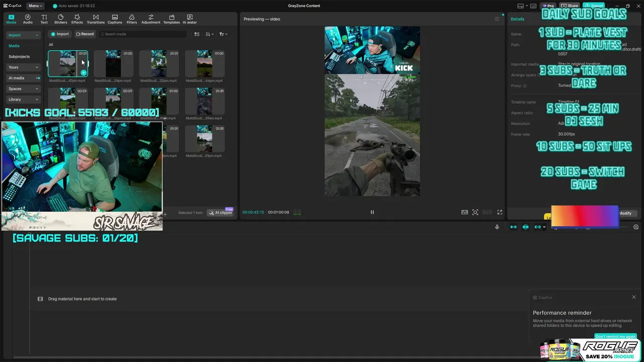Click the microphone voiceover record icon
This screenshot has width=644, height=362.
497,227
